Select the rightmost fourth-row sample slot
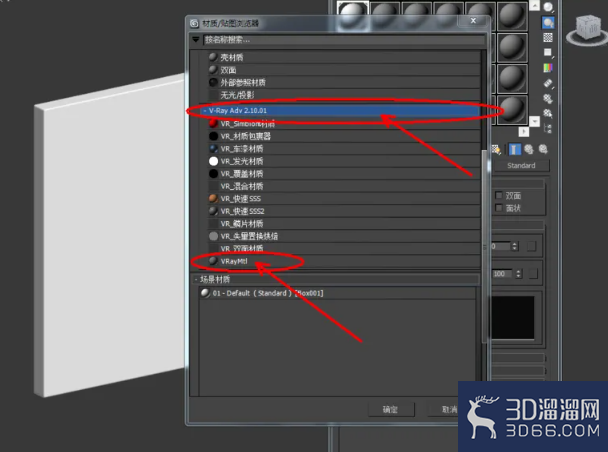Image resolution: width=608 pixels, height=452 pixels. tap(512, 111)
